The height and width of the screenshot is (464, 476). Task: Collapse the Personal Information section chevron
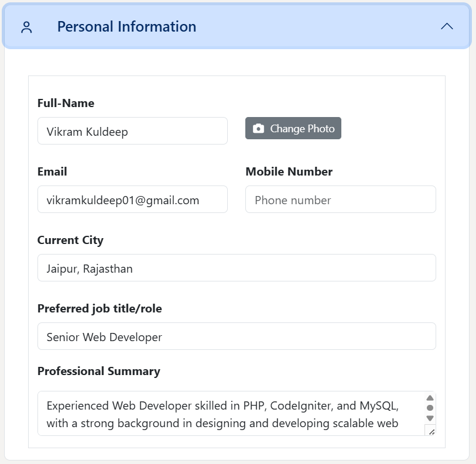(447, 26)
